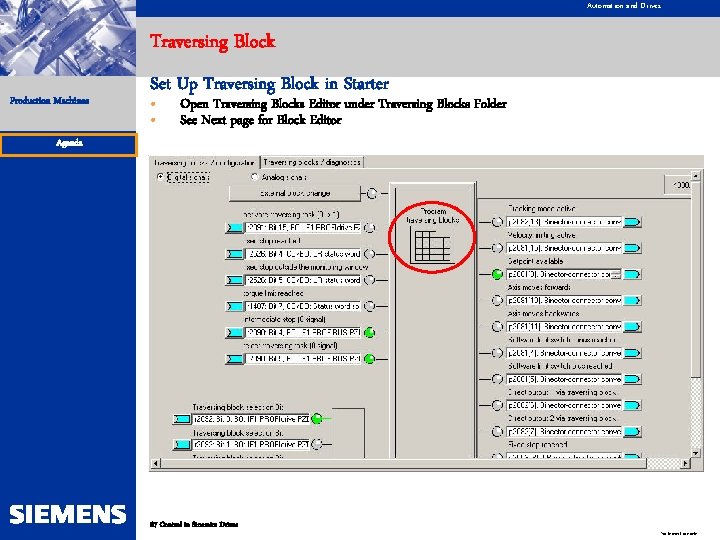720x540 pixels.
Task: Click cyan connector for fixed stop outside monitoring window
Action: click(x=235, y=280)
